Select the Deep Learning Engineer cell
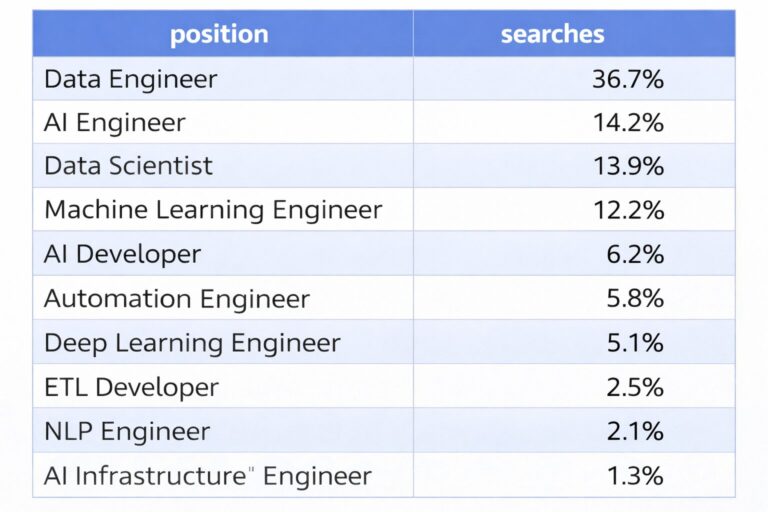The width and height of the screenshot is (768, 512). point(192,343)
